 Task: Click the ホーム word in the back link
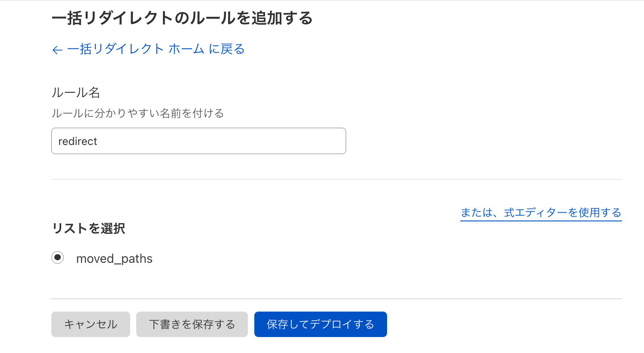point(186,49)
